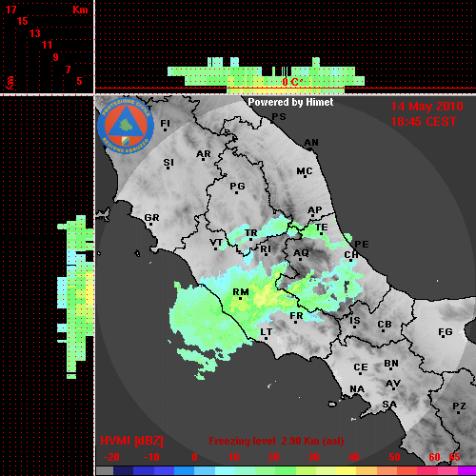Click the 0 C° marker in top profile
Screen dimensions: 476x476
coord(292,82)
